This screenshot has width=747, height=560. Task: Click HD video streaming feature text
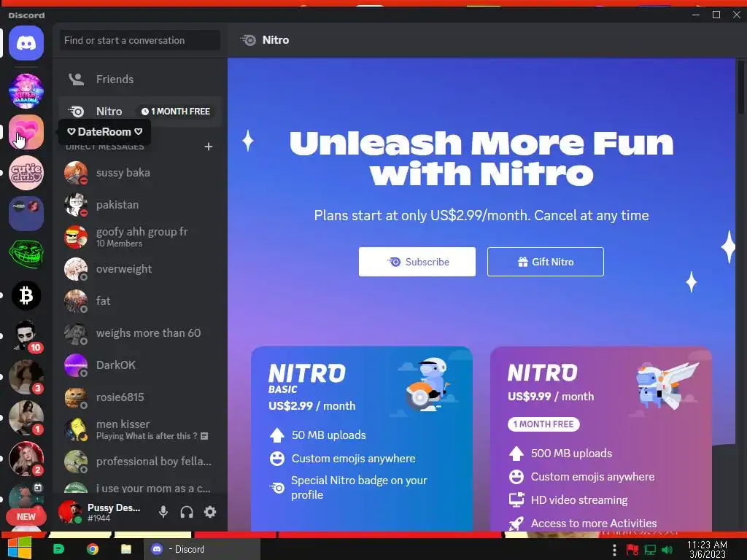tap(579, 500)
